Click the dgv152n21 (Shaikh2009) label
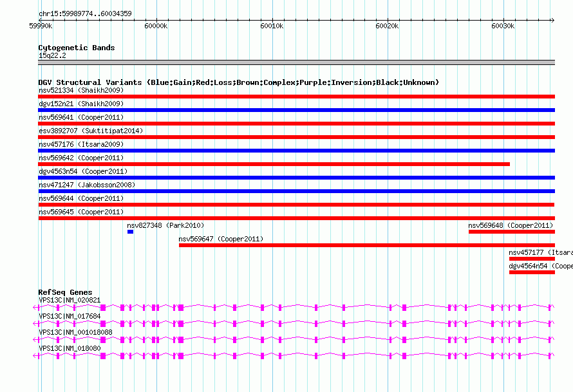The height and width of the screenshot is (392, 573). pos(81,104)
